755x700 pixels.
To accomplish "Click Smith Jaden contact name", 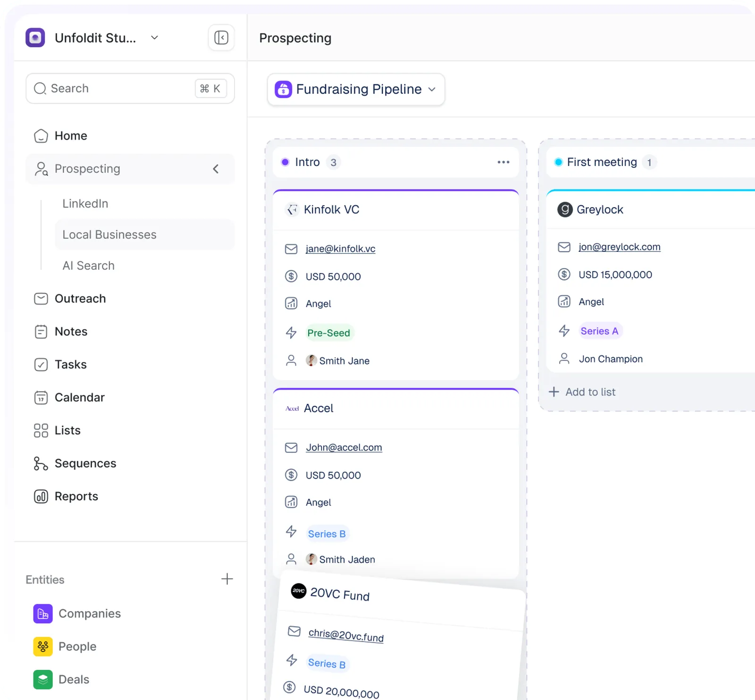I will [347, 559].
